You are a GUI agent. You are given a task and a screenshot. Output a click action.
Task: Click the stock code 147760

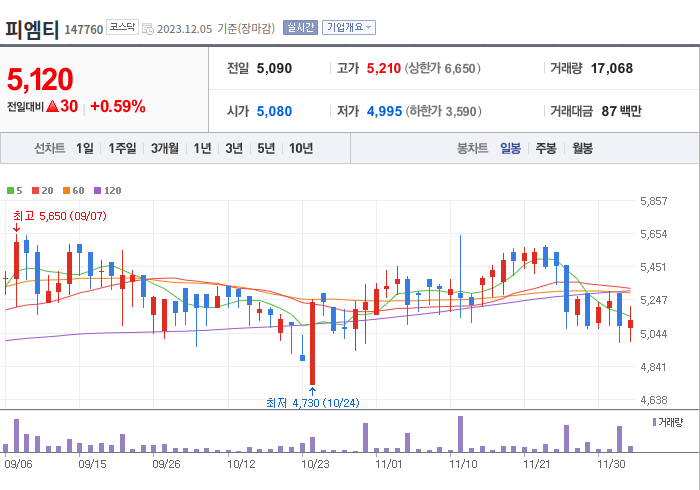coord(83,30)
